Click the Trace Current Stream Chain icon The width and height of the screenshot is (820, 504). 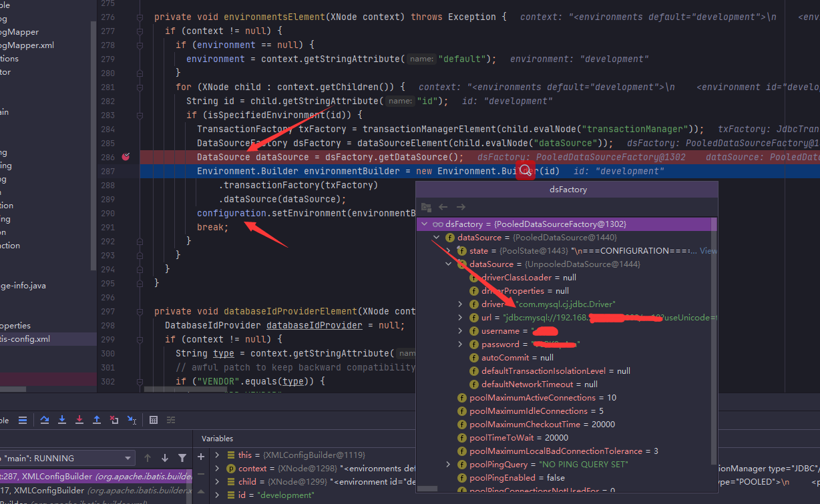click(171, 420)
